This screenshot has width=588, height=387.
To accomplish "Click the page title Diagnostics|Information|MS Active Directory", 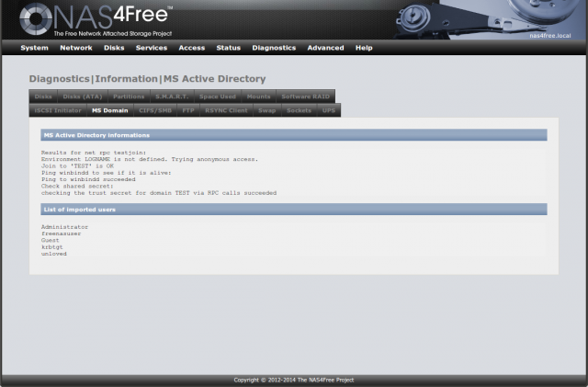I will point(147,79).
